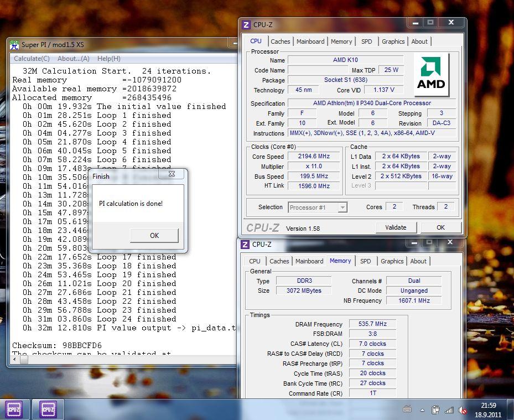The image size is (514, 420).
Task: Open the About...(A) menu in Super PI
Action: point(74,59)
